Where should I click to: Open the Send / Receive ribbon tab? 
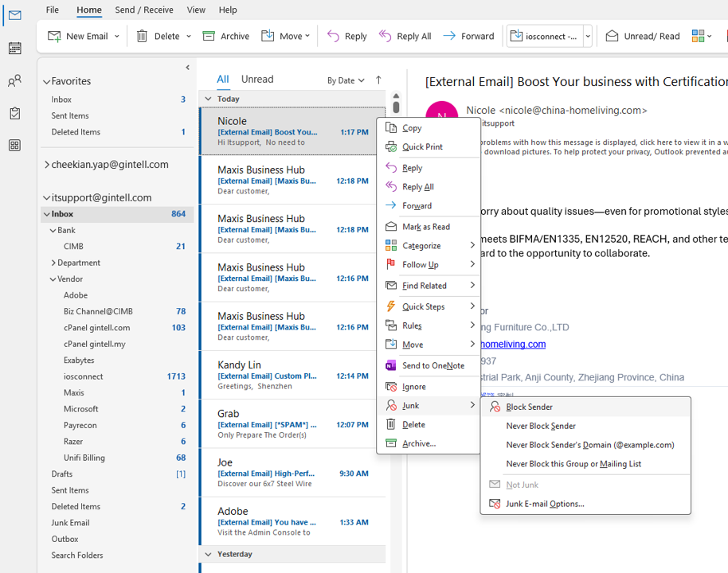click(144, 10)
